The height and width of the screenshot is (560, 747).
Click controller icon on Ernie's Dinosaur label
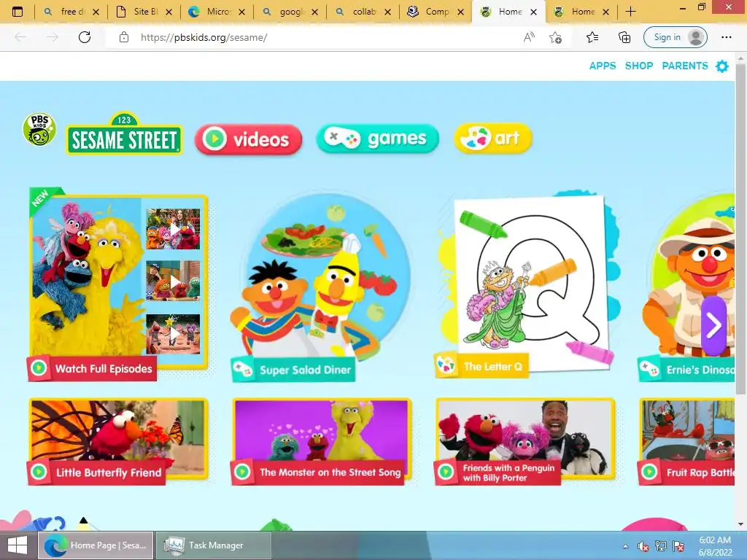[x=649, y=369]
